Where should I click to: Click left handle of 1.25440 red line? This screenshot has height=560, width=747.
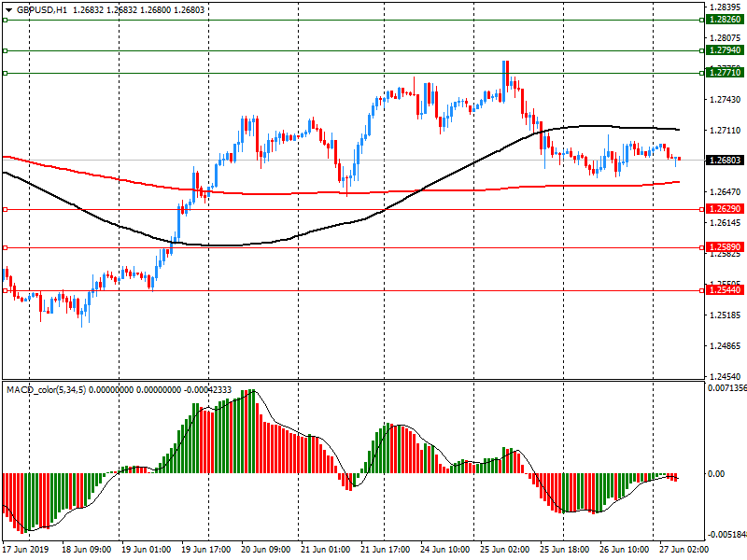point(5,290)
